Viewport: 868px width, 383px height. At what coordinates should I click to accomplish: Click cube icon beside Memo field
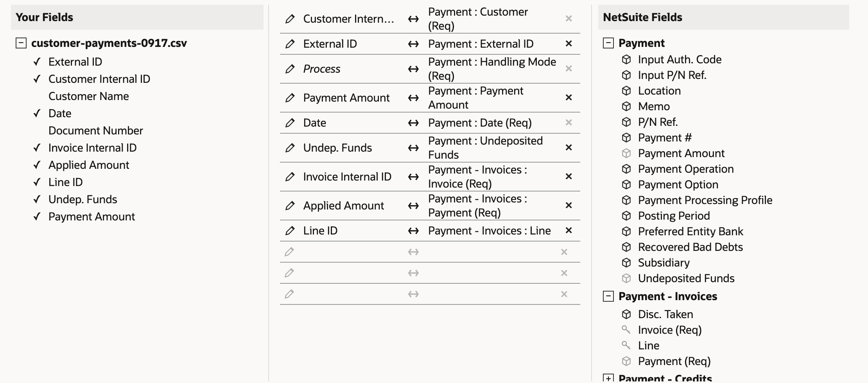click(x=626, y=106)
